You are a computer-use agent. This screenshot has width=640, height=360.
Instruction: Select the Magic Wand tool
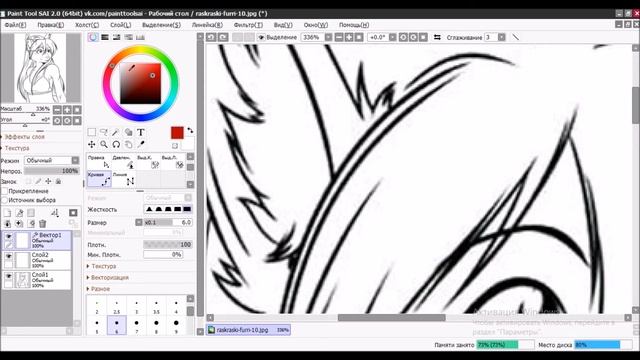(x=116, y=132)
